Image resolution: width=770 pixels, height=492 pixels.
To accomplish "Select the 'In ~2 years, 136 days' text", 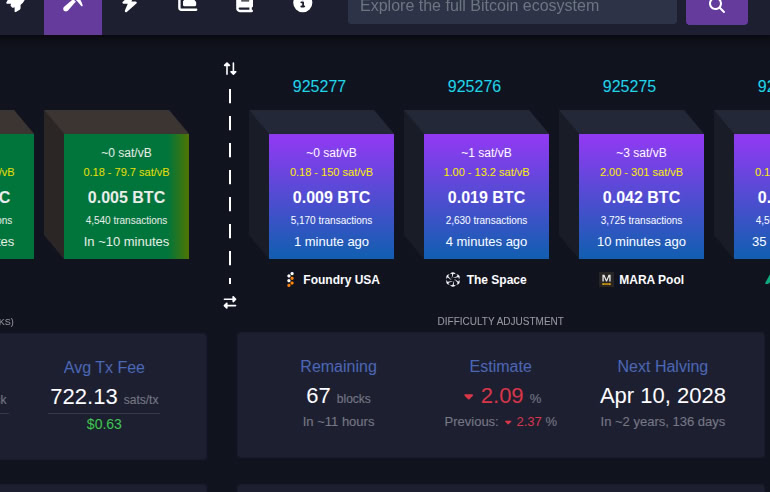I will (x=662, y=422).
